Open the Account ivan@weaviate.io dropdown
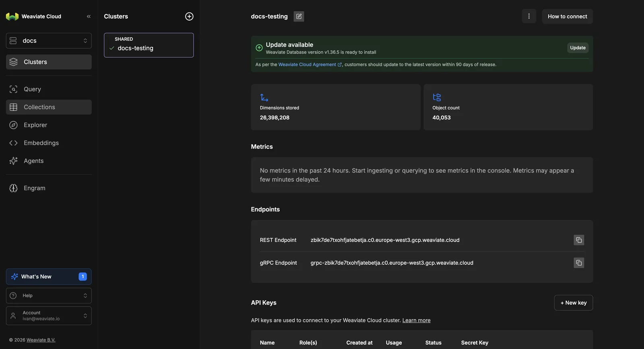644x349 pixels. [49, 316]
